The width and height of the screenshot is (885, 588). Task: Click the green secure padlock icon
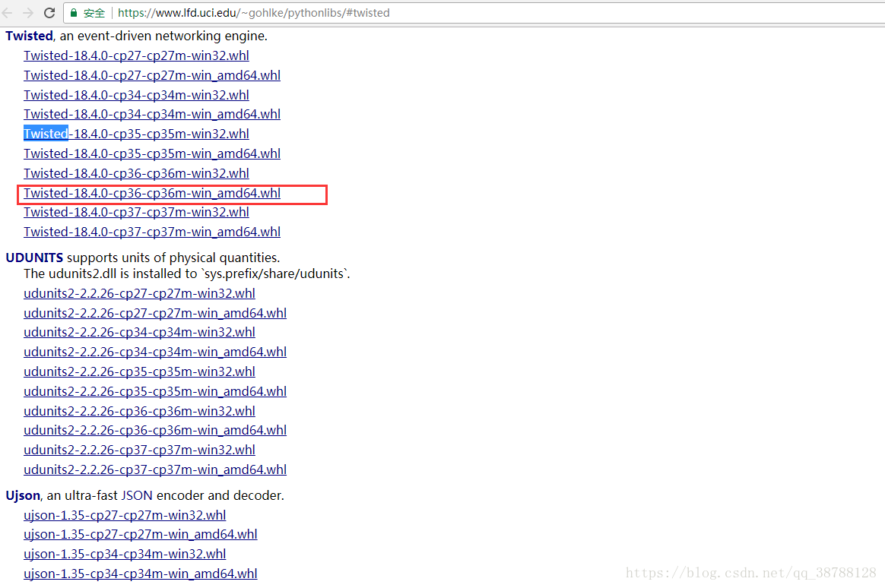point(74,12)
